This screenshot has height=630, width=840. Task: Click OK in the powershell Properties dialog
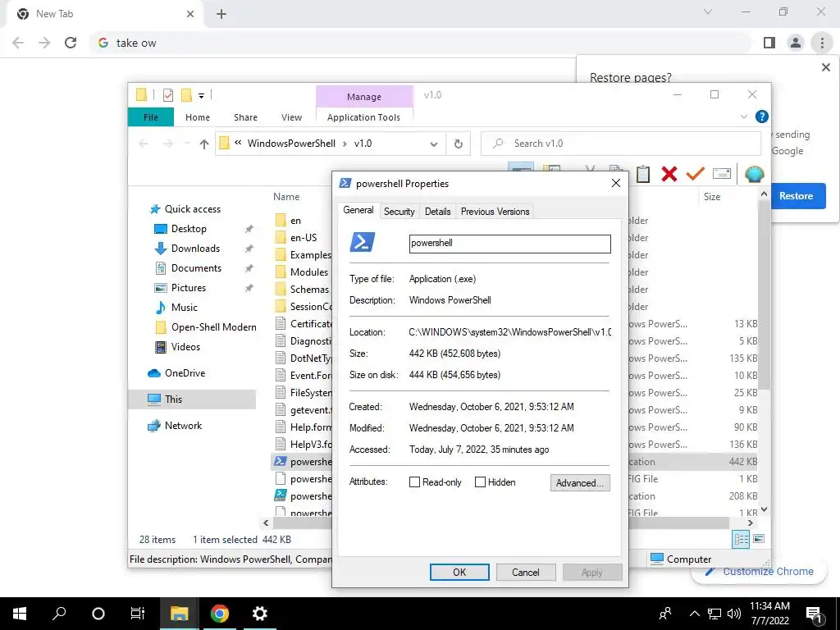[459, 572]
